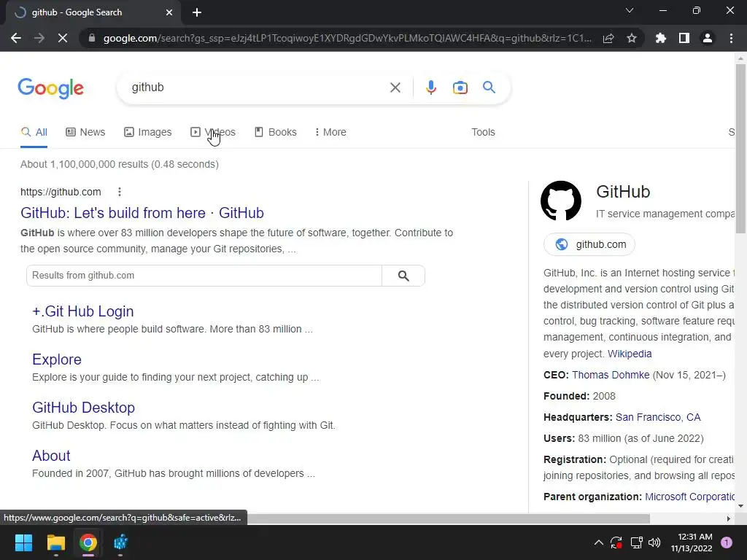
Task: Open the search Tools options
Action: click(483, 133)
